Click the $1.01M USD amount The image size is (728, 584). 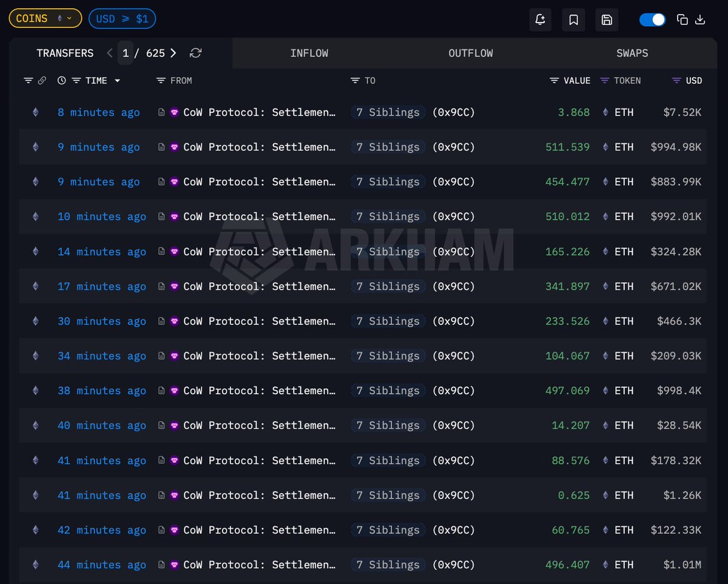[682, 565]
